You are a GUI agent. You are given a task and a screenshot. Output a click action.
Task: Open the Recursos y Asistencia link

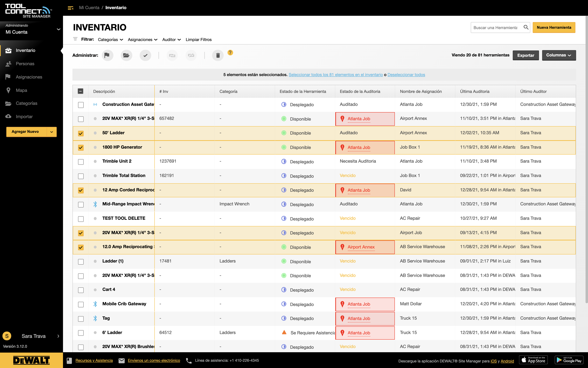tap(94, 360)
